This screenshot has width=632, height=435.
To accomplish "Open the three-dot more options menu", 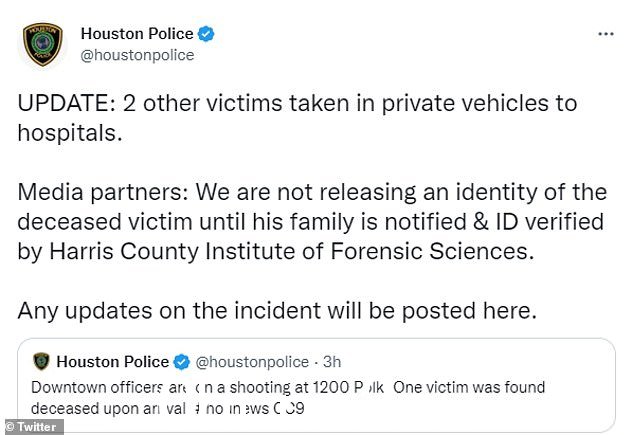I will pyautogui.click(x=605, y=34).
